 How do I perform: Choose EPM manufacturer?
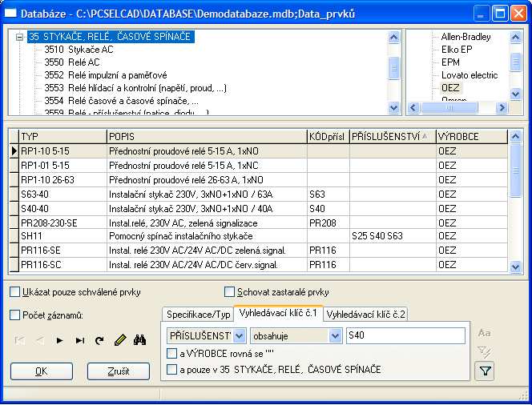[x=450, y=62]
